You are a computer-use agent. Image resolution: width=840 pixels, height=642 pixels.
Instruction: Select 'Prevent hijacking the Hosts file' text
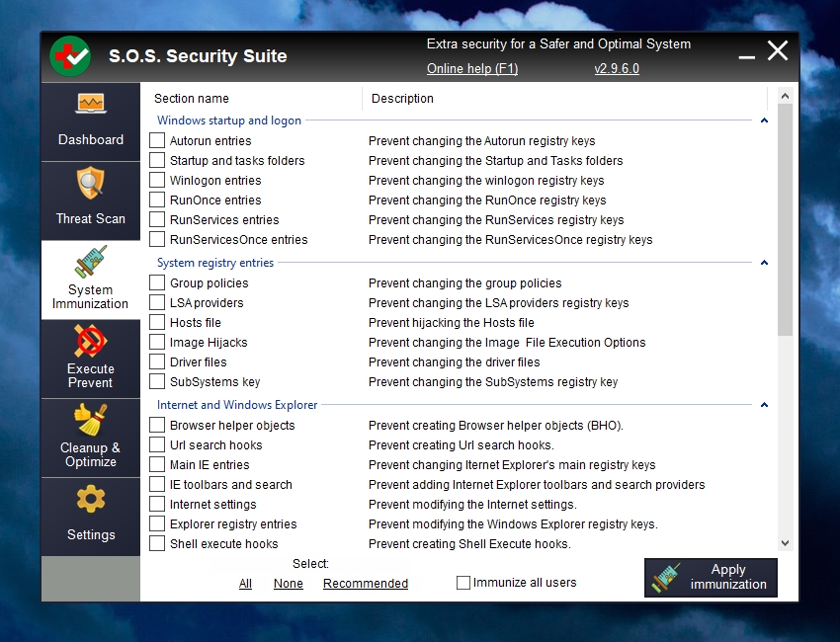451,322
